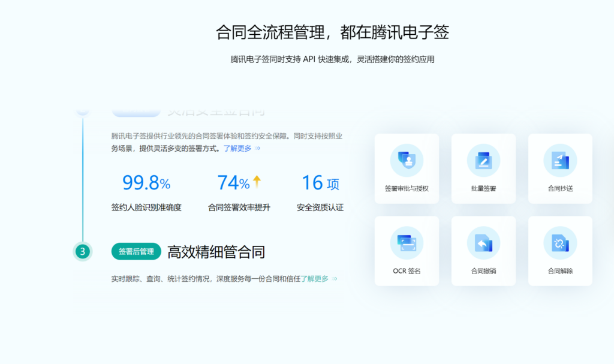This screenshot has height=364, width=614.
Task: Select the 批量签署 batch signing icon
Action: (x=483, y=168)
